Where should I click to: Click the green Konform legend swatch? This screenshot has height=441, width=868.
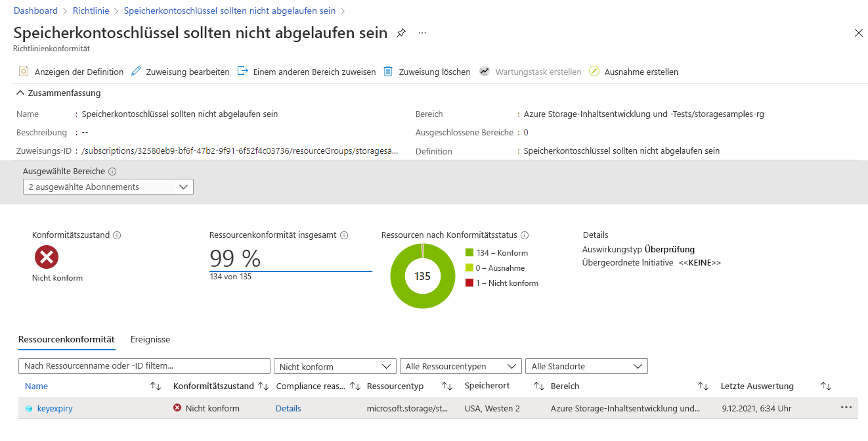tap(469, 253)
